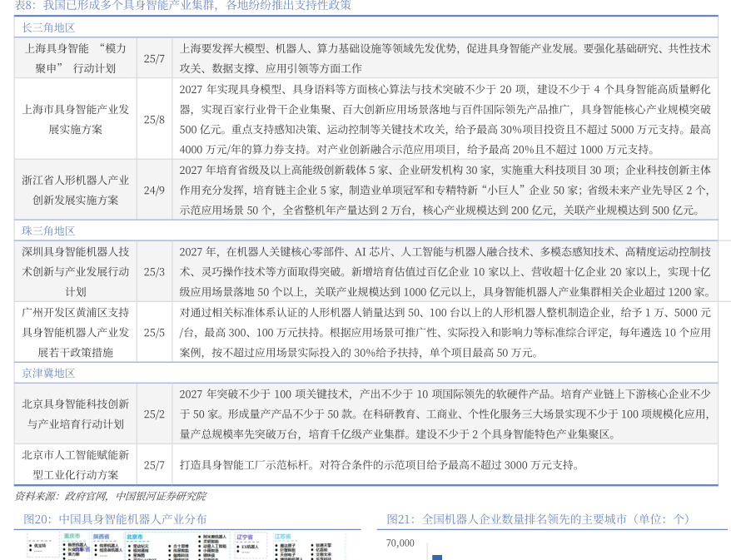The width and height of the screenshot is (731, 560).
Task: Click the 浙江省人形机器人产业创新发展实施方案 cell
Action: tap(75, 190)
